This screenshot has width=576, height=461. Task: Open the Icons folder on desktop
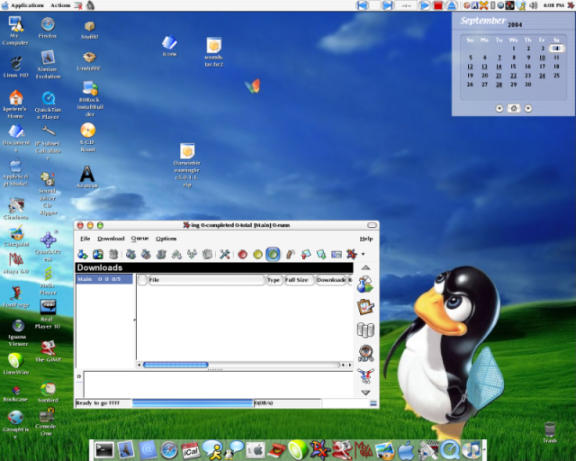point(169,46)
